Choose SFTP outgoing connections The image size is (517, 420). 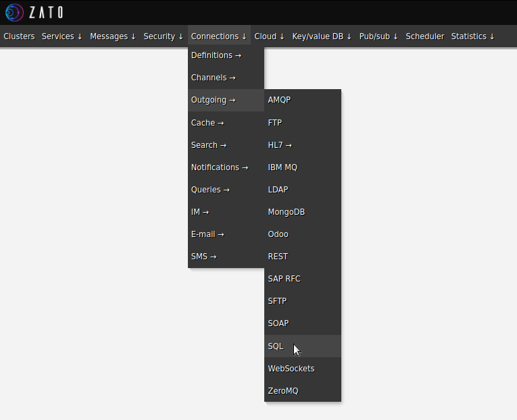(x=303, y=301)
